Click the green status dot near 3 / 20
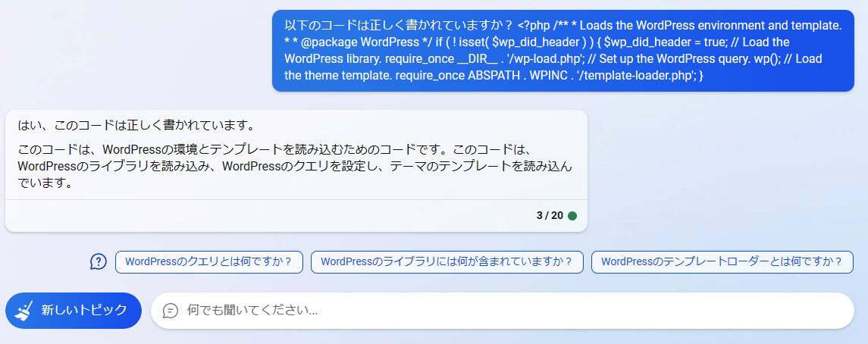 (x=572, y=216)
